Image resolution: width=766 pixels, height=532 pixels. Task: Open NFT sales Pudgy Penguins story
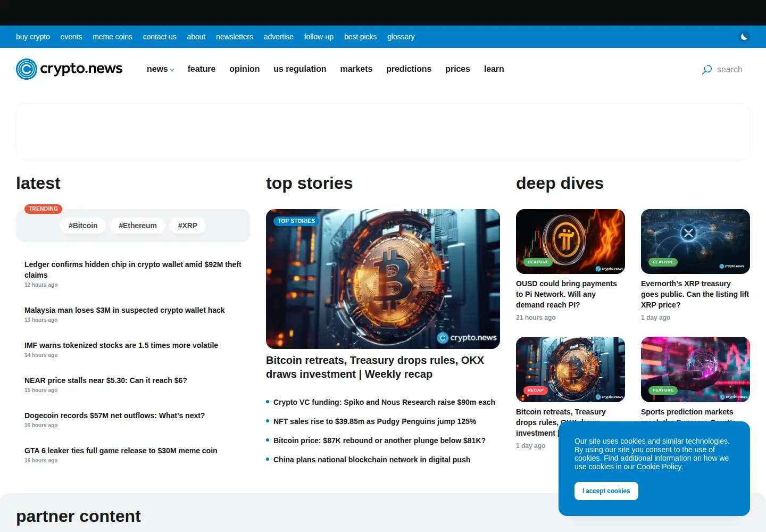coord(374,421)
